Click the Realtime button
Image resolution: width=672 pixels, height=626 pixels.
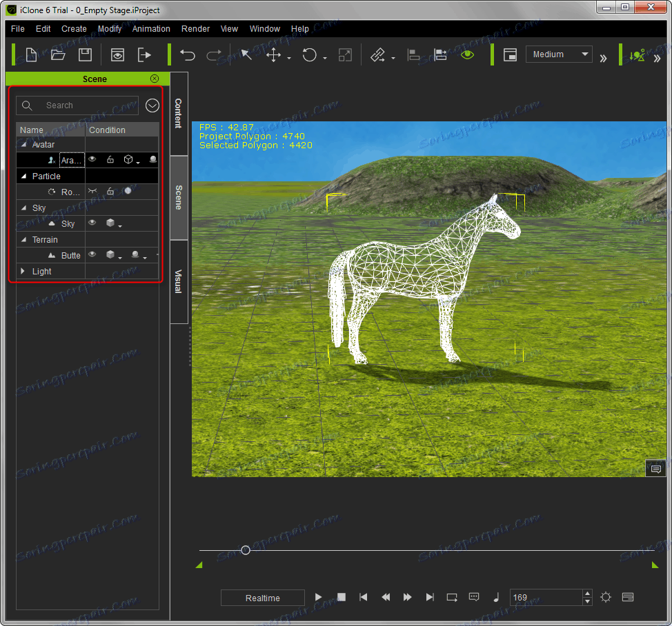(x=263, y=598)
